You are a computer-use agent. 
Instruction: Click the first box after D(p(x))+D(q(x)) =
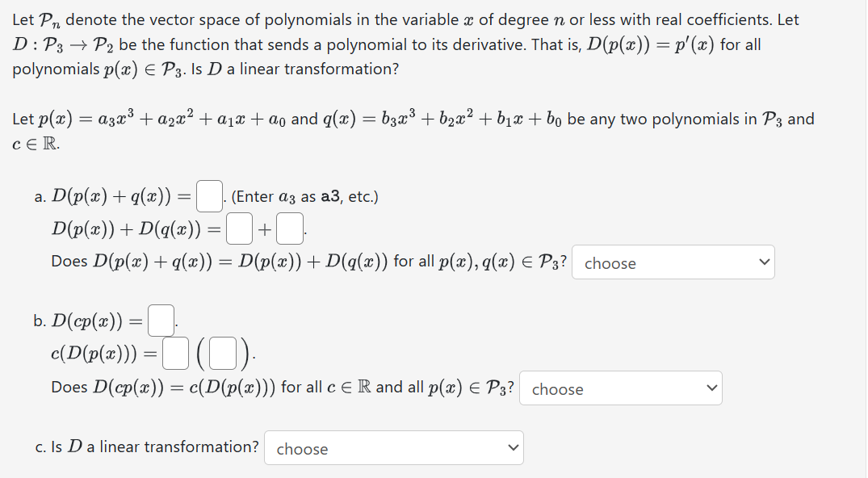239,227
